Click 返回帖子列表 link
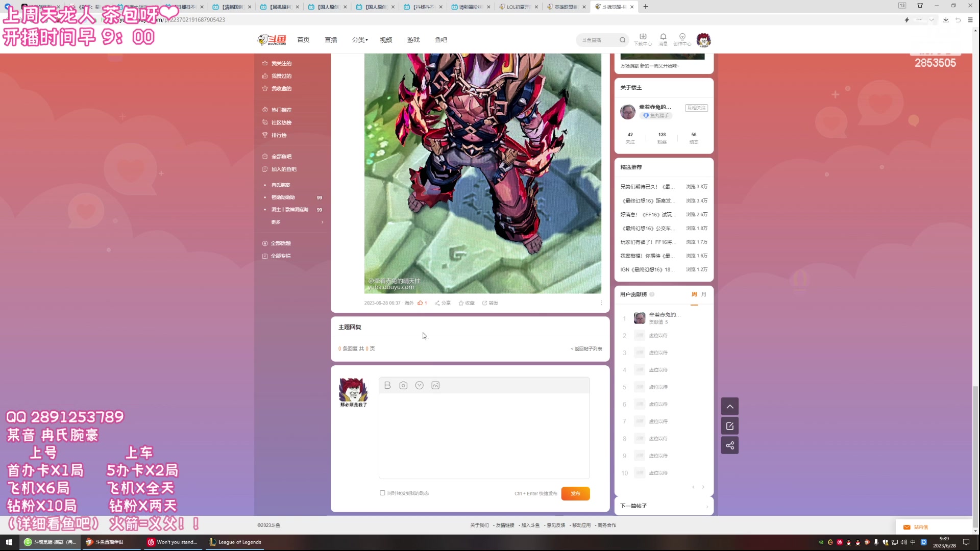 point(586,349)
